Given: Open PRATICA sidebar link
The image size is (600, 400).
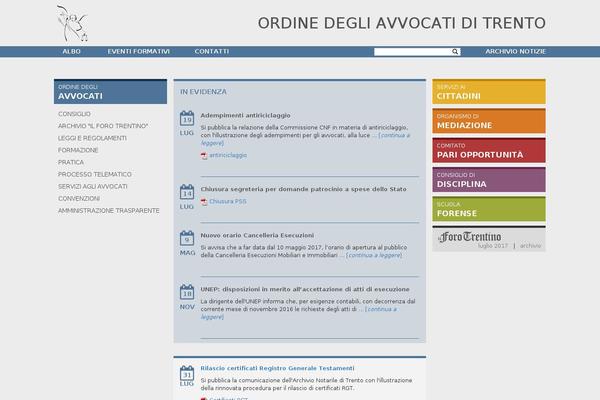Looking at the screenshot, I should tap(71, 162).
